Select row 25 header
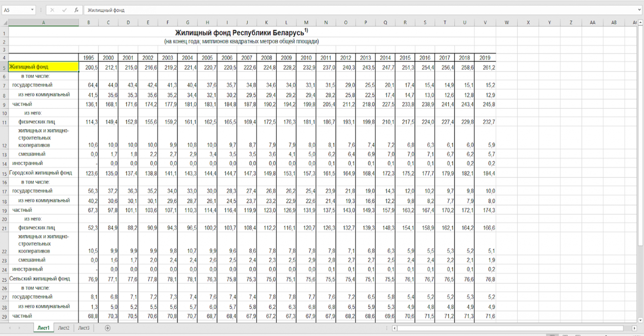Screen dimensions: 644x336 point(4,279)
